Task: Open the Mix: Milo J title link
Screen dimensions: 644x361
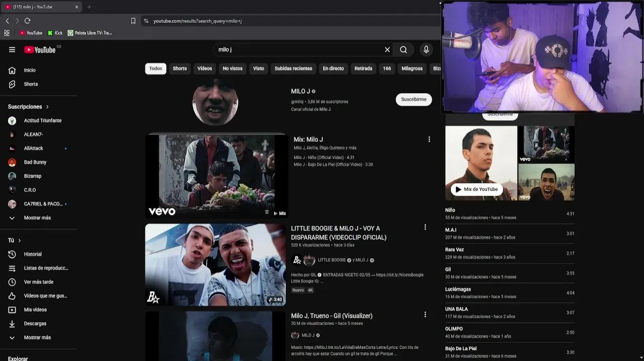Action: pos(308,139)
